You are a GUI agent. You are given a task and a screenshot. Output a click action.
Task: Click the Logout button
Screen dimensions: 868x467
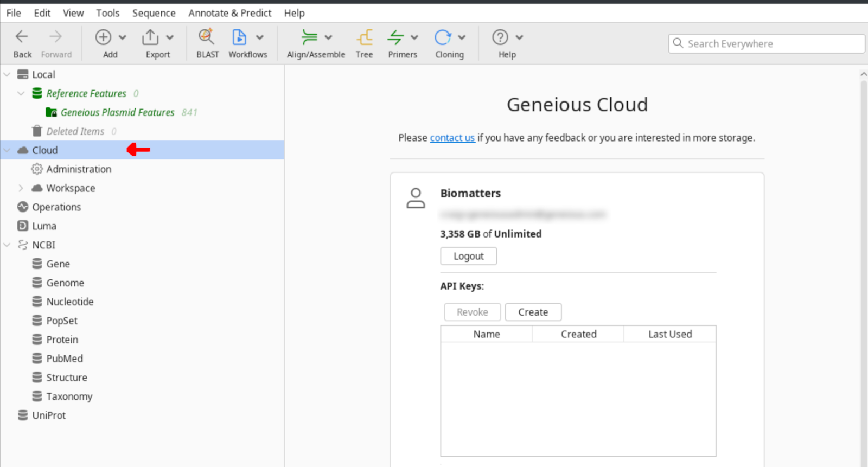coord(469,256)
